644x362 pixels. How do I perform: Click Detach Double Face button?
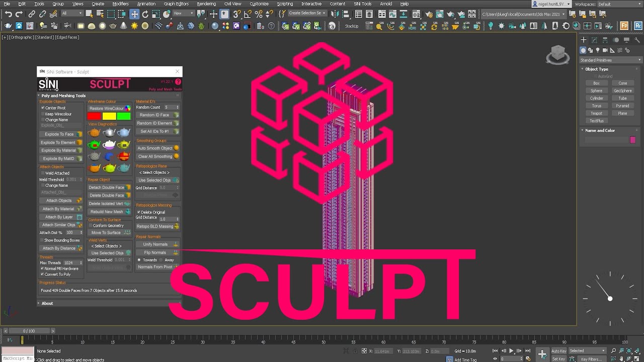109,188
